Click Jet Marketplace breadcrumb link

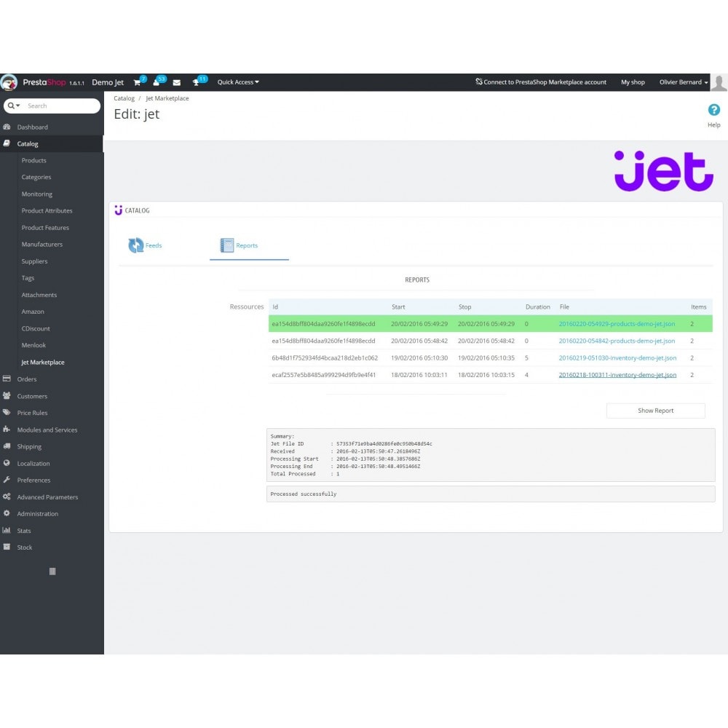[x=167, y=98]
